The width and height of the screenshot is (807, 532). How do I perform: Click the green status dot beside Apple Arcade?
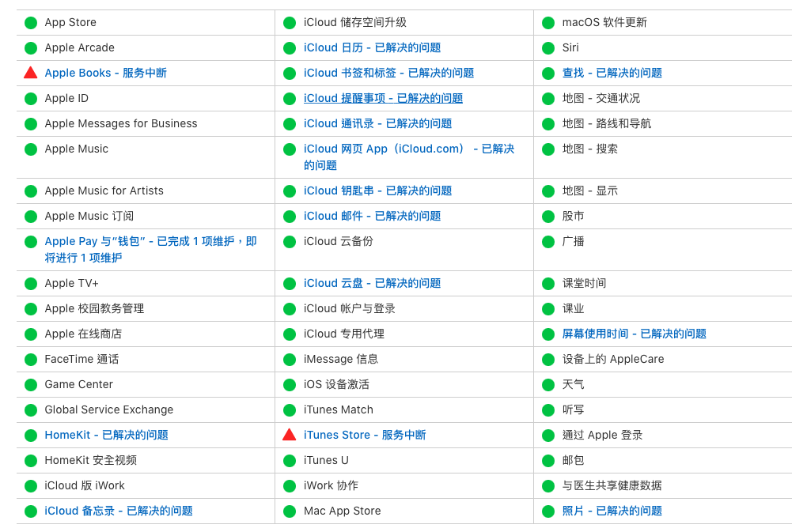[x=31, y=47]
